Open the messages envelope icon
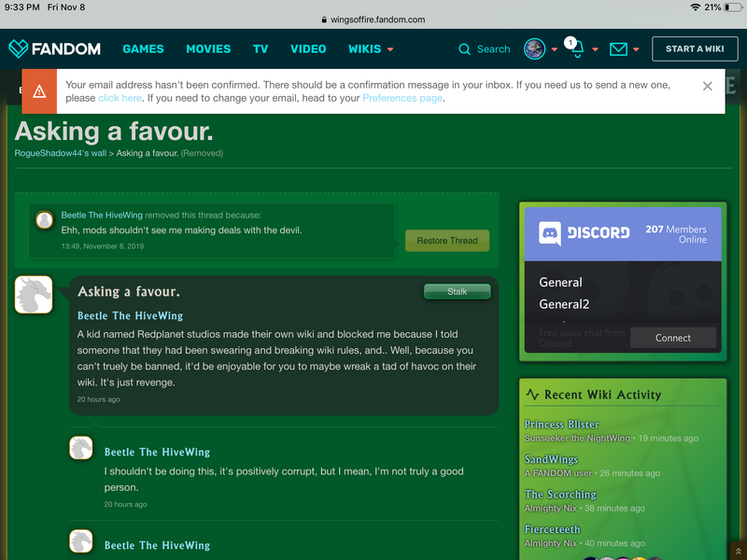The height and width of the screenshot is (560, 747). (618, 49)
